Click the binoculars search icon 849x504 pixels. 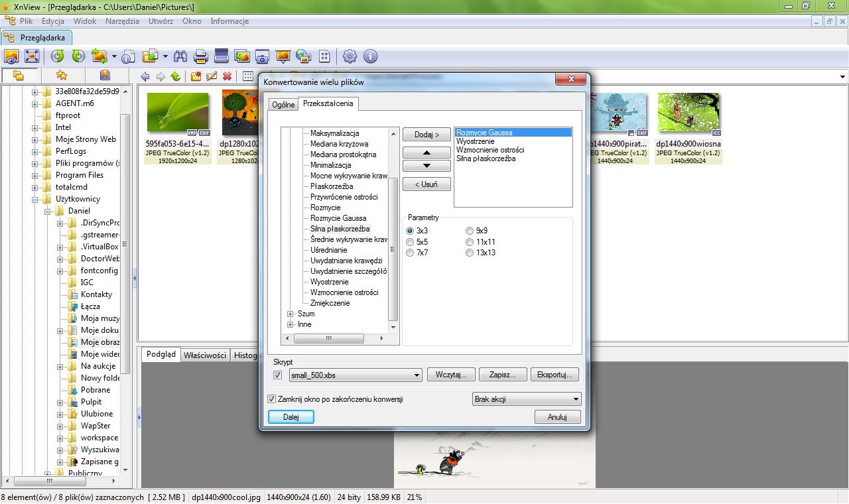click(181, 56)
